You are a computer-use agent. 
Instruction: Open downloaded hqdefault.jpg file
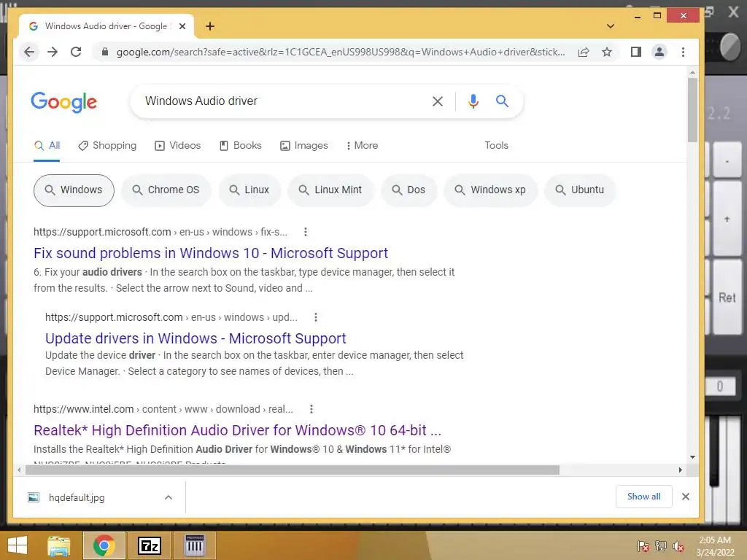tap(76, 497)
